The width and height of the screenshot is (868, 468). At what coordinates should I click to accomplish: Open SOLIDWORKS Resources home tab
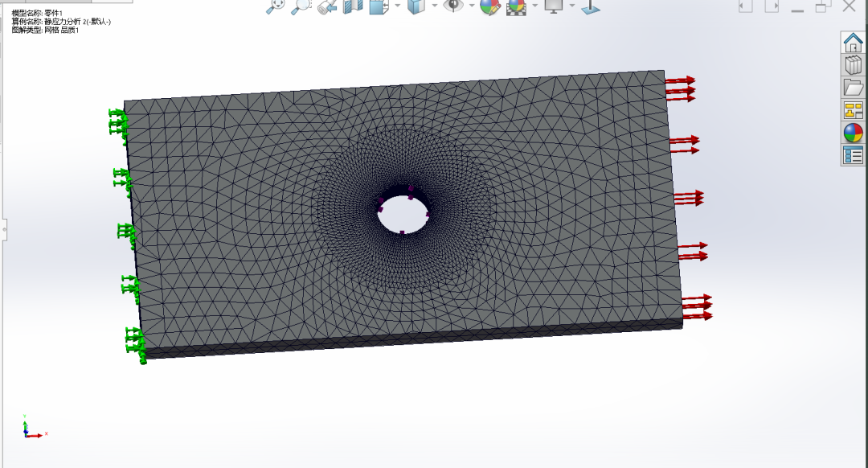[x=853, y=42]
